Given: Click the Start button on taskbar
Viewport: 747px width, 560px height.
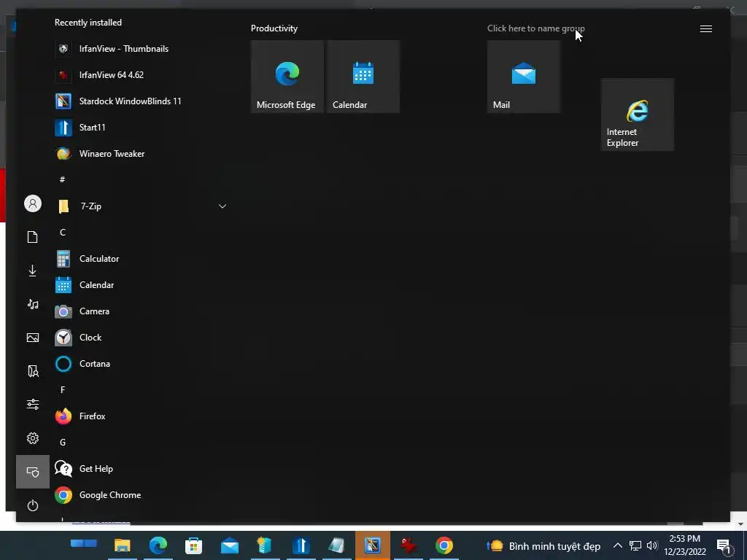Looking at the screenshot, I should point(84,544).
